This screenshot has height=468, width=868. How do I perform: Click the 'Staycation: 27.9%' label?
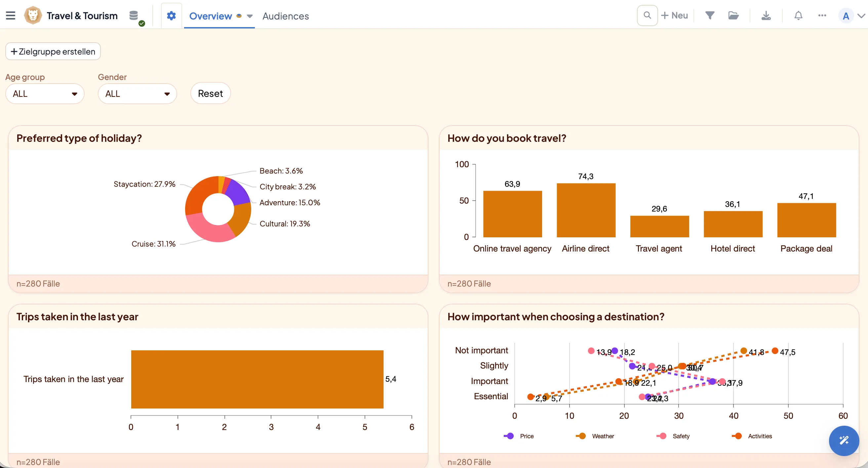(x=144, y=184)
